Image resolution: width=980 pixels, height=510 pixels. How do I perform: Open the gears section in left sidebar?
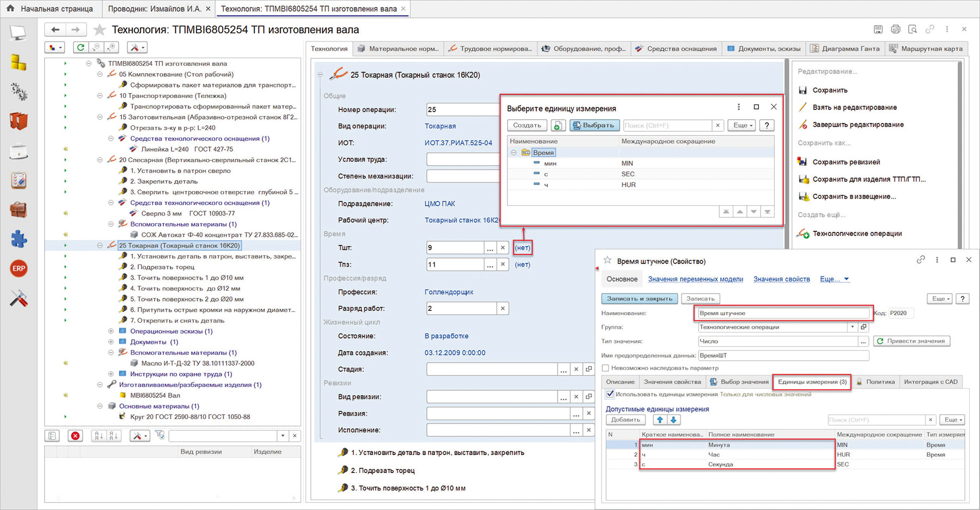point(18,91)
